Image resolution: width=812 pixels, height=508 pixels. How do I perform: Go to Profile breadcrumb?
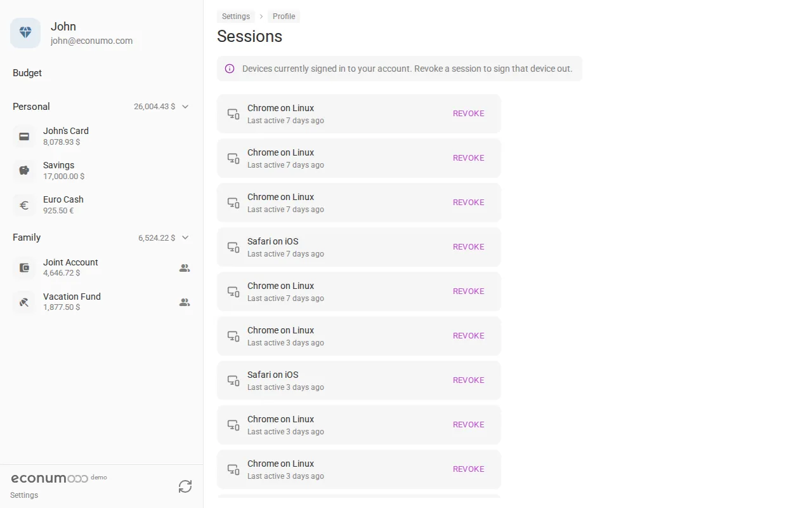click(284, 17)
